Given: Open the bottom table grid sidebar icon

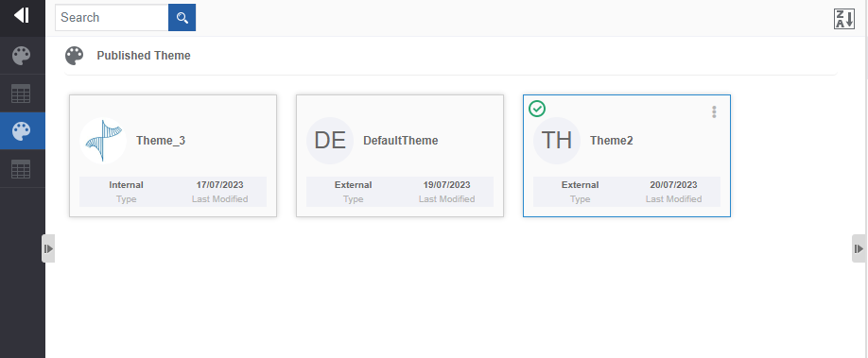Looking at the screenshot, I should [22, 169].
